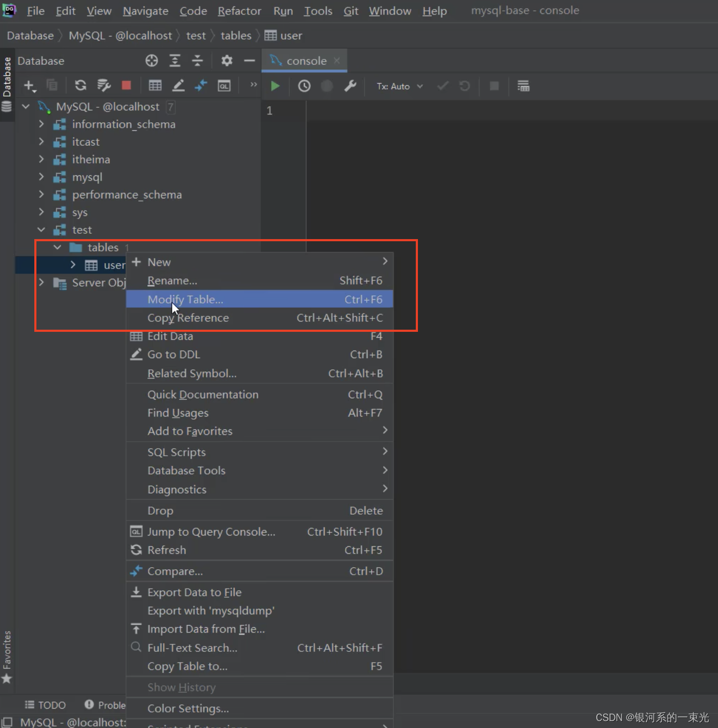Image resolution: width=718 pixels, height=728 pixels.
Task: Open the File menu
Action: point(36,11)
